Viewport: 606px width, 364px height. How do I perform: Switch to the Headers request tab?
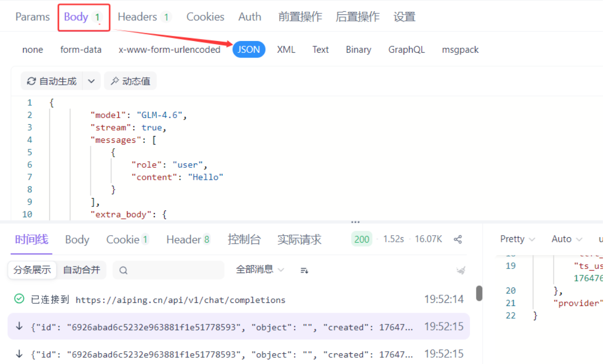click(x=138, y=16)
